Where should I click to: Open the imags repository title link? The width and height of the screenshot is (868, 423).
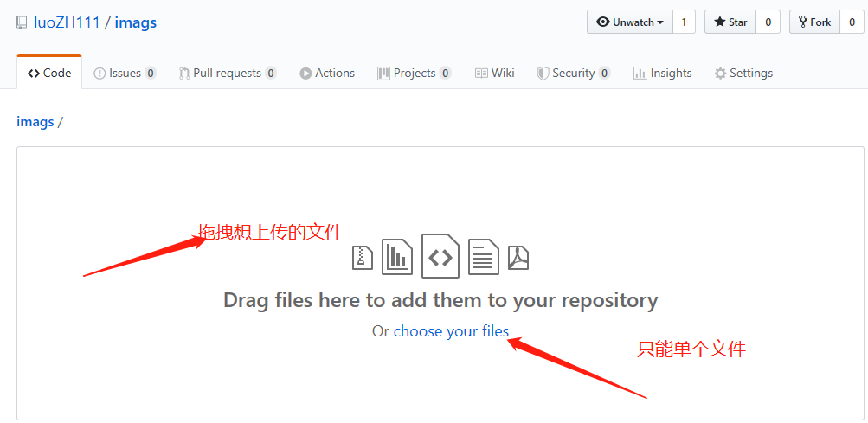click(x=136, y=22)
